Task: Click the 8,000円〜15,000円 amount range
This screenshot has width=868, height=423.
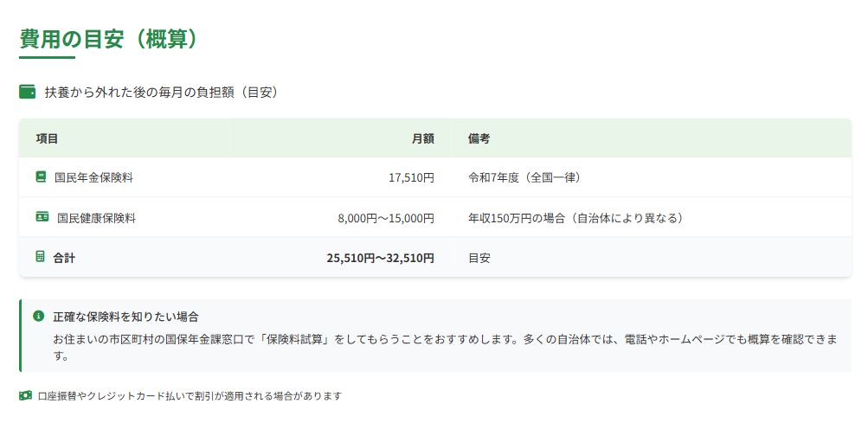Action: [385, 218]
